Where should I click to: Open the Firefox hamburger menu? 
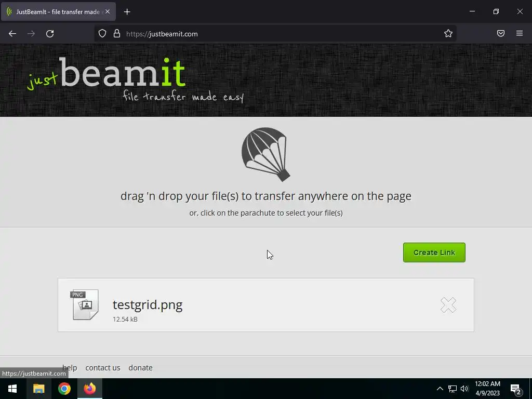click(520, 33)
